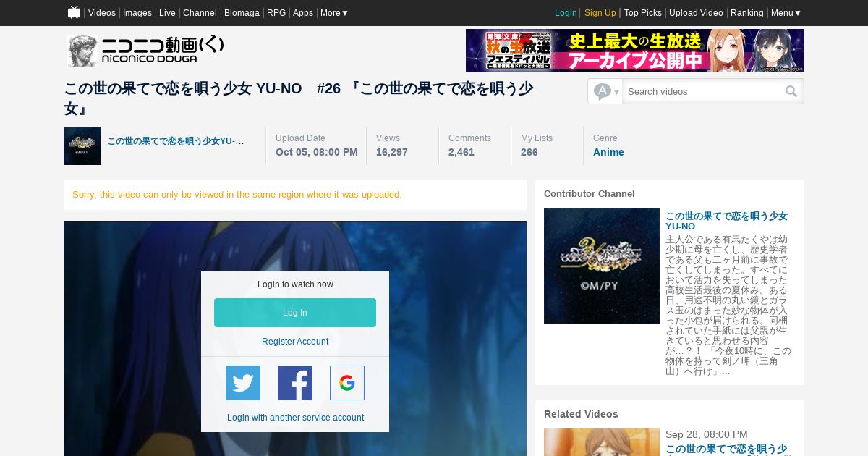This screenshot has height=456, width=868.
Task: Click the small channel thumbnail beside title
Action: (x=82, y=146)
